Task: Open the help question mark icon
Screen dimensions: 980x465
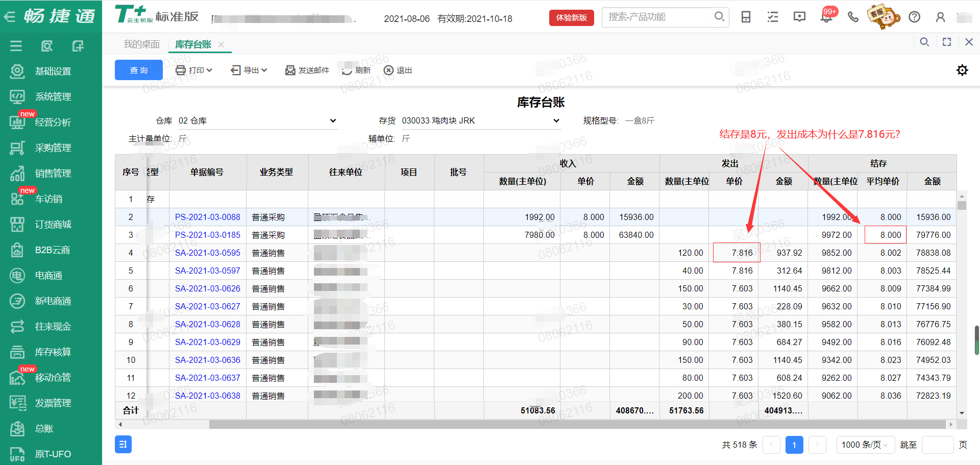Action: point(915,17)
